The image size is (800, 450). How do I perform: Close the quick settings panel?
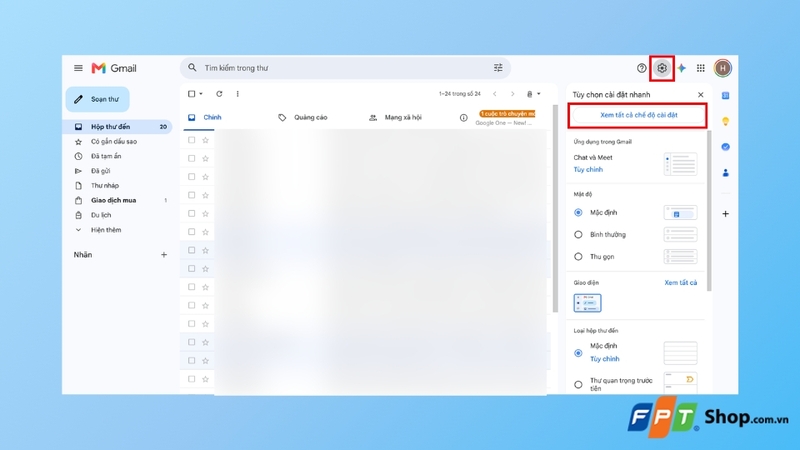pos(701,94)
